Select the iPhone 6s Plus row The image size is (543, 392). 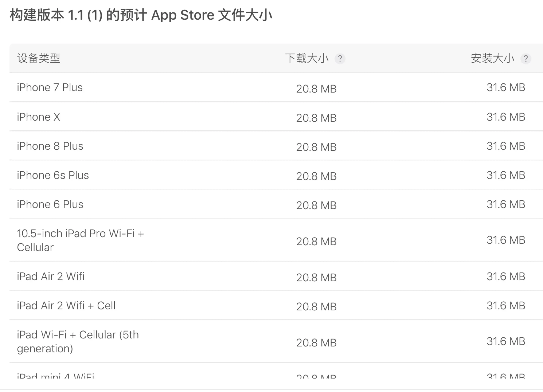coord(53,175)
